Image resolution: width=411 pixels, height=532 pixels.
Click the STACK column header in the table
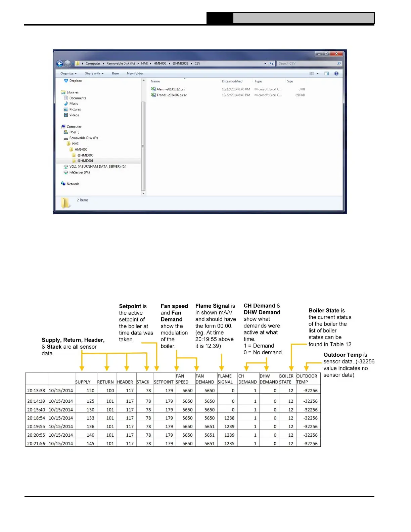pos(143,382)
